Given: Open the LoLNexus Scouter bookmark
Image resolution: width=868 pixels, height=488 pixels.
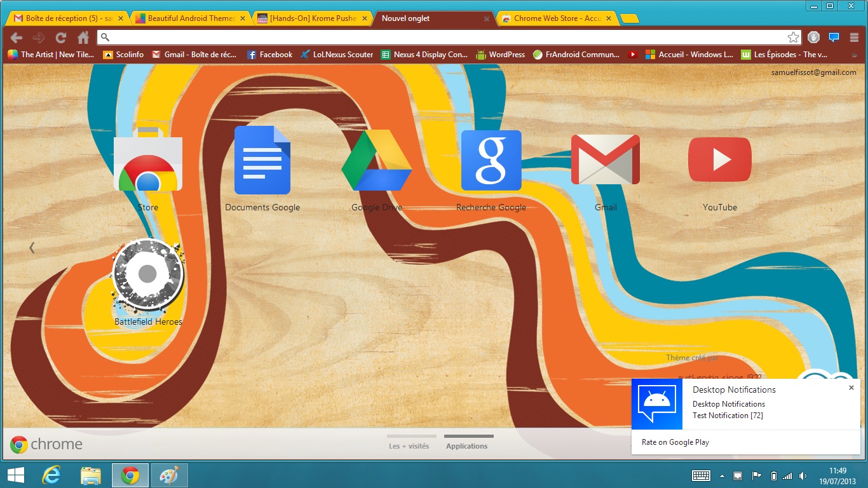Looking at the screenshot, I should click(337, 55).
